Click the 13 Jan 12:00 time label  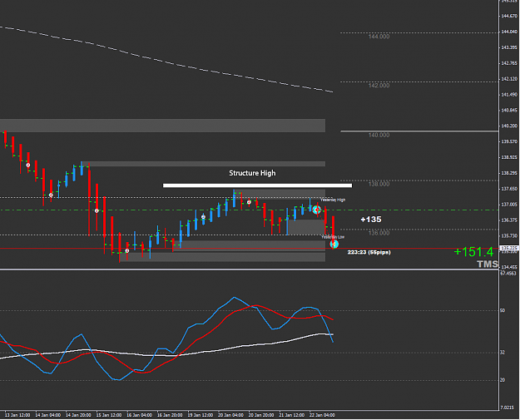17,415
